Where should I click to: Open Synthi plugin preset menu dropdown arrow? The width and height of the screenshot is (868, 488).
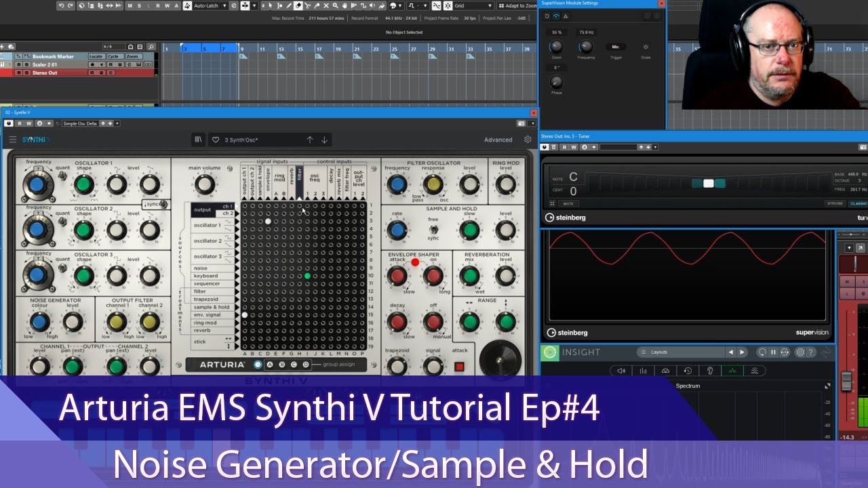click(x=117, y=123)
